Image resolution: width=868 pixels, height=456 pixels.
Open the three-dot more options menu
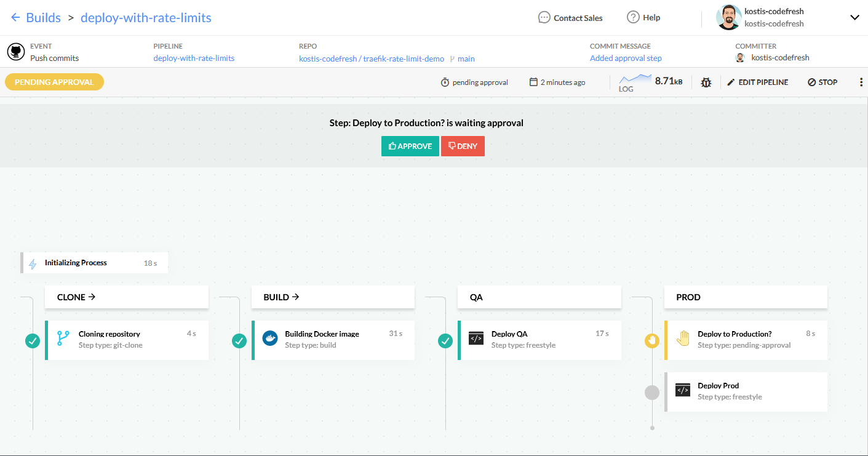click(861, 82)
